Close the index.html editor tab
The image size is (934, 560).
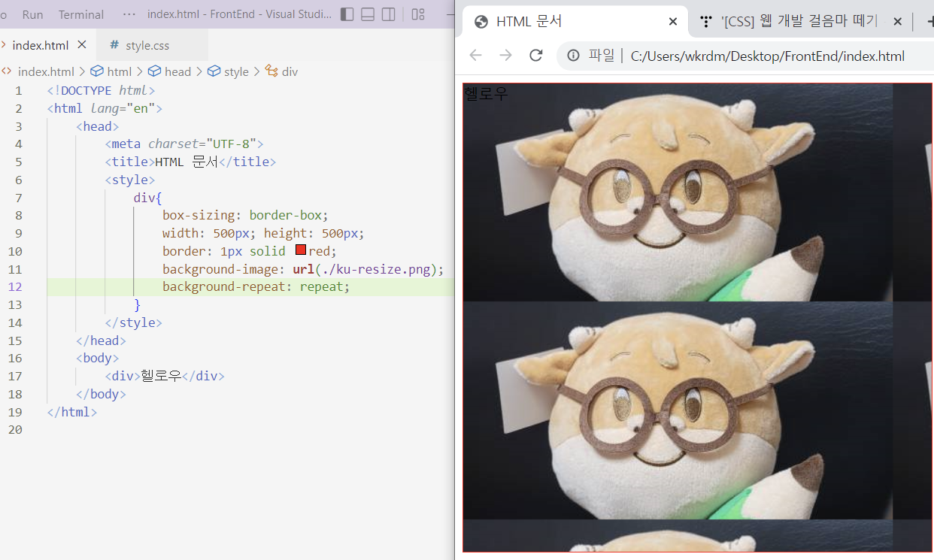(x=82, y=45)
